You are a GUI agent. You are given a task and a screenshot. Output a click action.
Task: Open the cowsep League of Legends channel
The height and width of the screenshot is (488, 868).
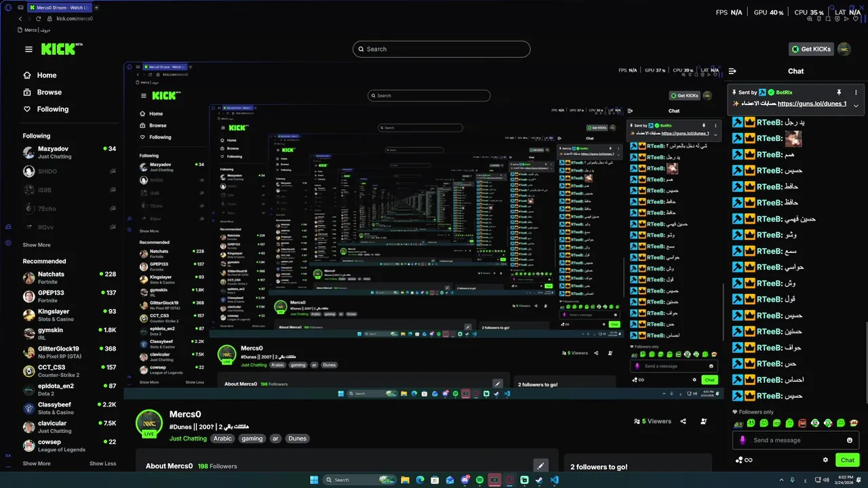pyautogui.click(x=69, y=445)
